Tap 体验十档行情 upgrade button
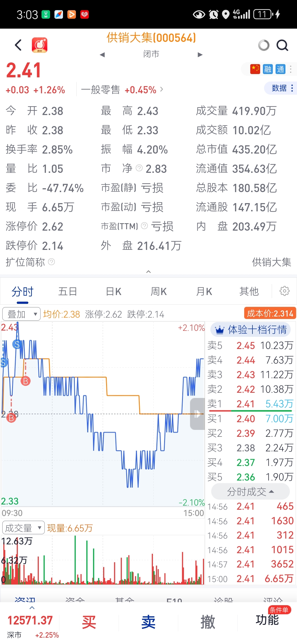This screenshot has height=644, width=297. 251,329
